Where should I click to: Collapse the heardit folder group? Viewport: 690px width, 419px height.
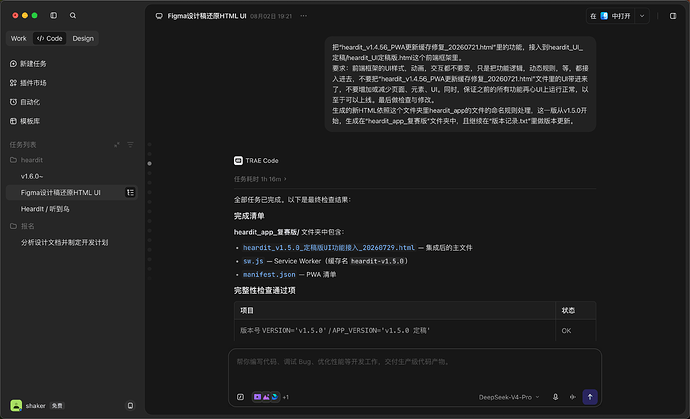coord(26,160)
